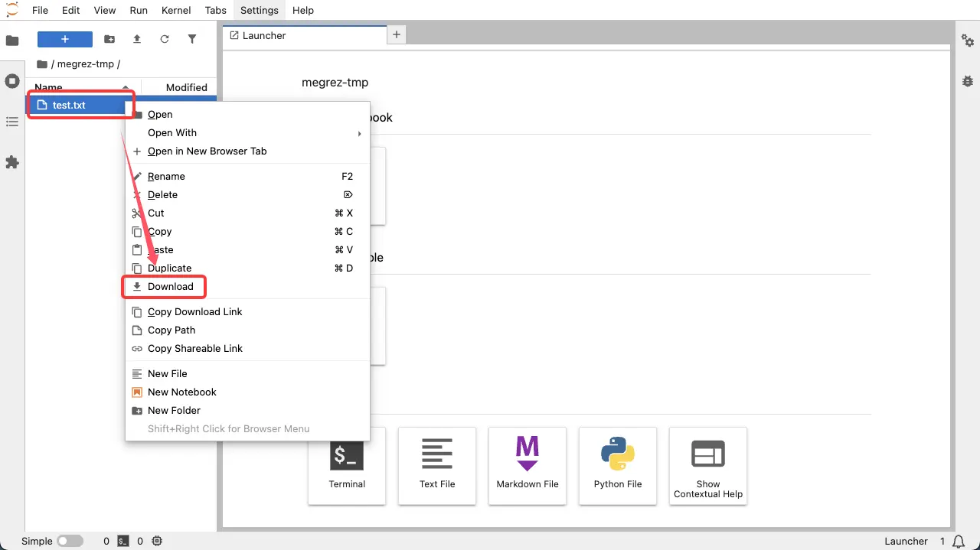Click the notification bell in status bar
The image size is (980, 550).
pos(958,541)
